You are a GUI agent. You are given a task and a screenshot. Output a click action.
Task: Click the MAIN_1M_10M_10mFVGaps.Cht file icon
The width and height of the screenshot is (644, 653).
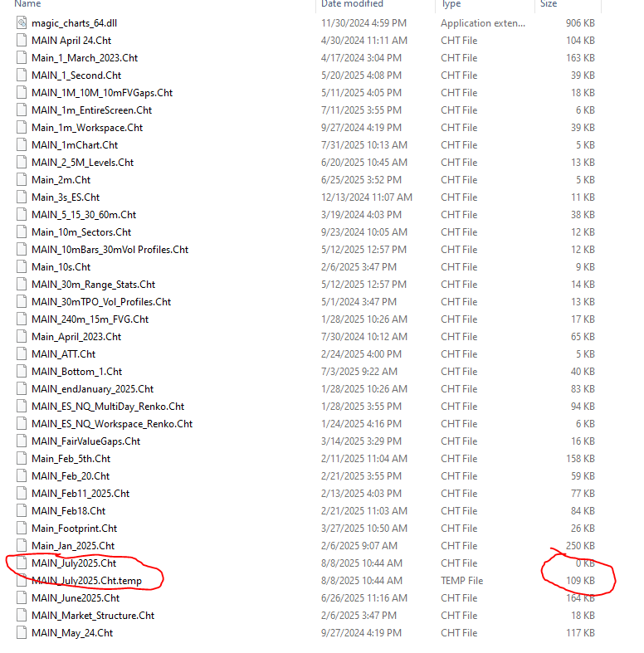click(22, 92)
